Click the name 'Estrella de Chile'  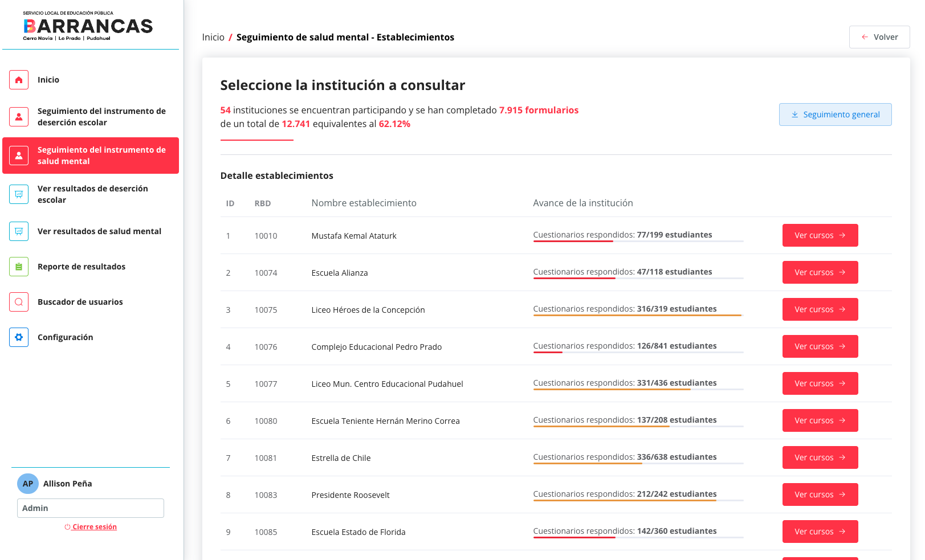(341, 458)
